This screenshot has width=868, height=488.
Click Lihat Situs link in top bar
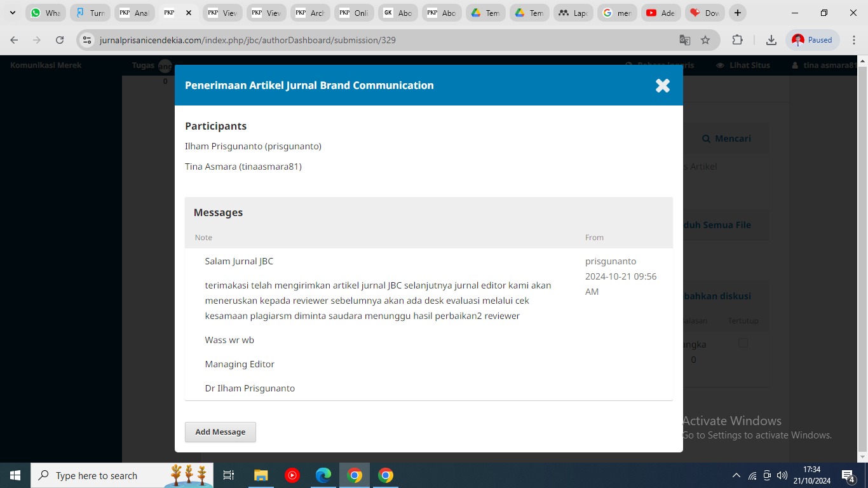click(743, 65)
